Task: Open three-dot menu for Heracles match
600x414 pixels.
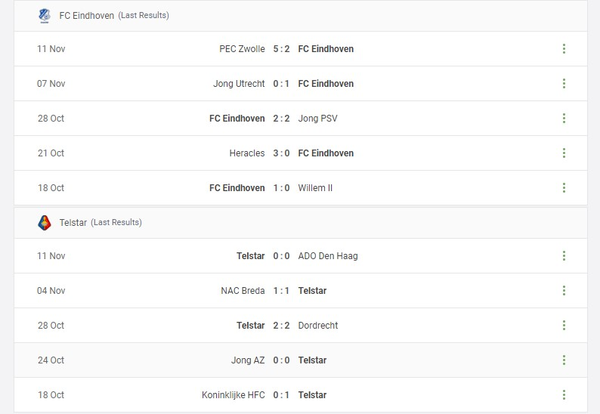Action: pyautogui.click(x=564, y=153)
